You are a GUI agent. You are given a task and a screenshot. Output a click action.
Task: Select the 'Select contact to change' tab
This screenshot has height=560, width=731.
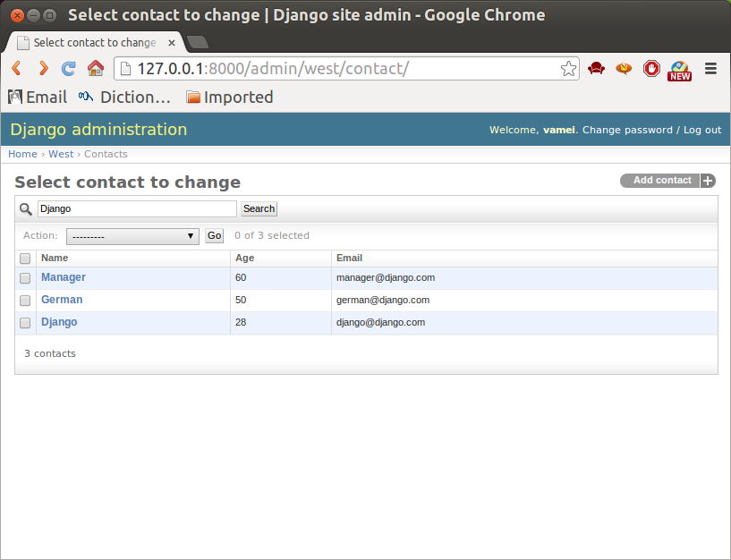95,42
